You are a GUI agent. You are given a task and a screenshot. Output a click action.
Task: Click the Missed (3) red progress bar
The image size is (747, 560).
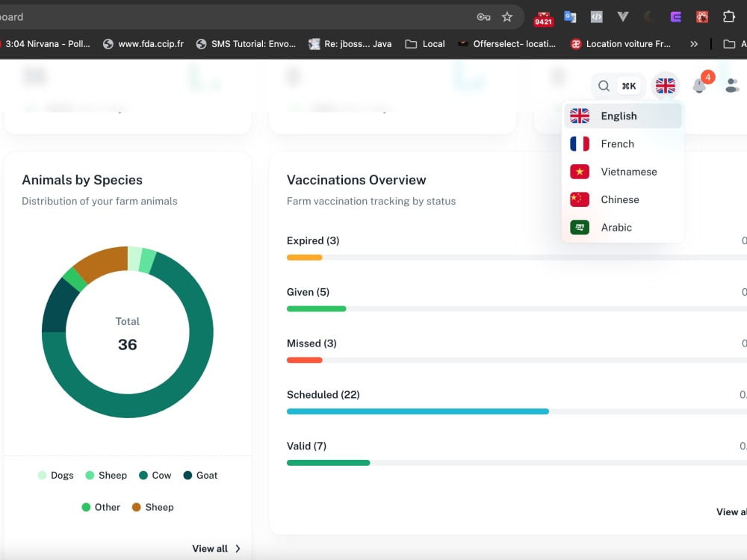pos(305,361)
